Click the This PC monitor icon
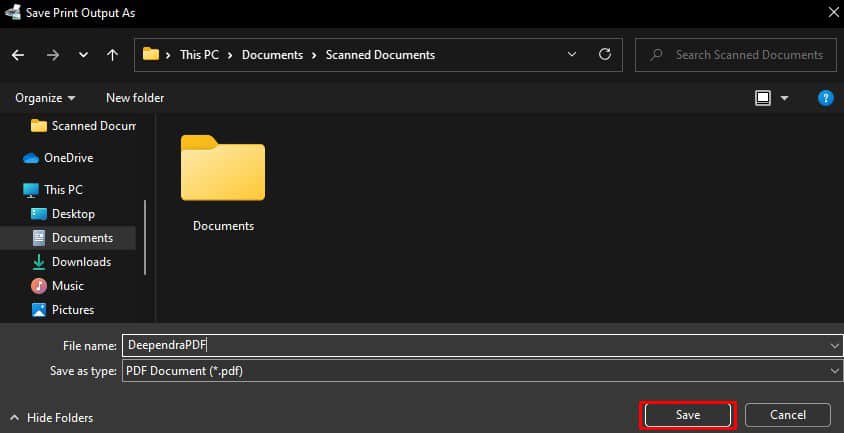 [x=31, y=190]
